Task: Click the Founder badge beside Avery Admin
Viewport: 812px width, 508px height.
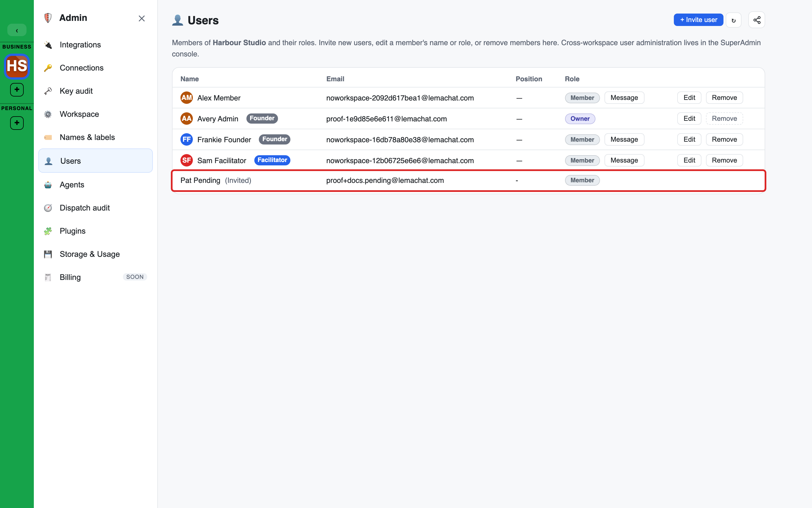Action: coord(262,118)
